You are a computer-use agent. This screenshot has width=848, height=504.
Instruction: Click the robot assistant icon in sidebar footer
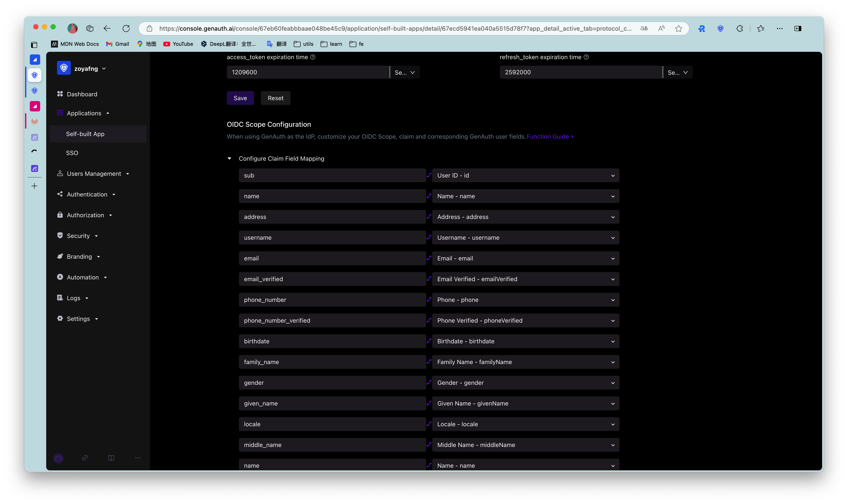(58, 458)
